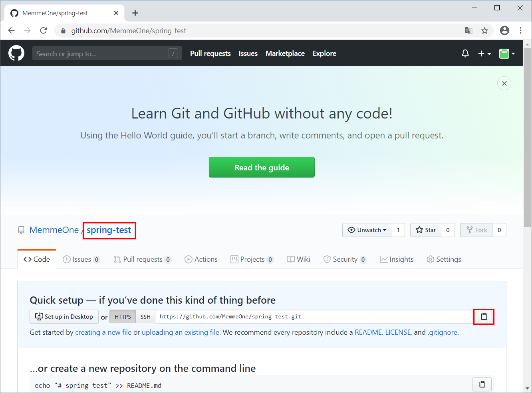Switch to the Actions tab

201,259
